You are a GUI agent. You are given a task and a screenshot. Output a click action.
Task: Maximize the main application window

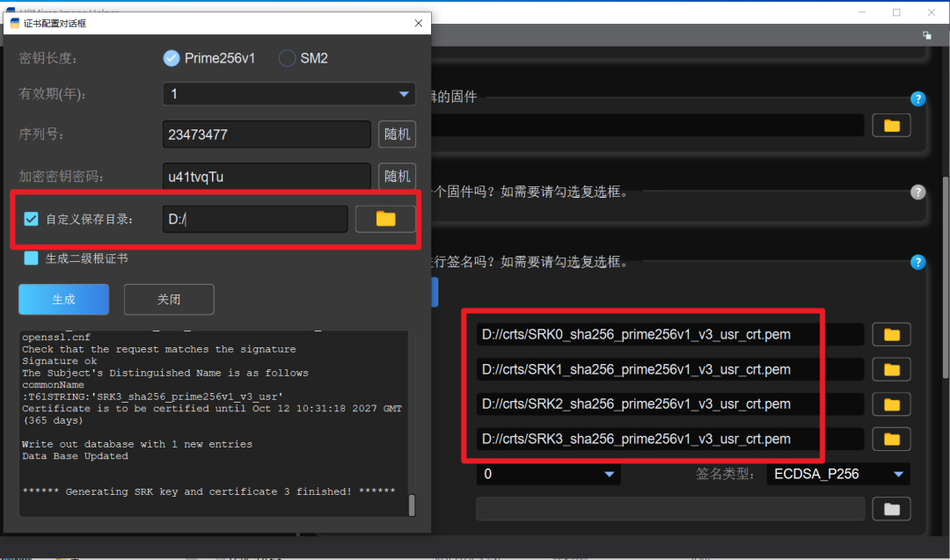896,12
